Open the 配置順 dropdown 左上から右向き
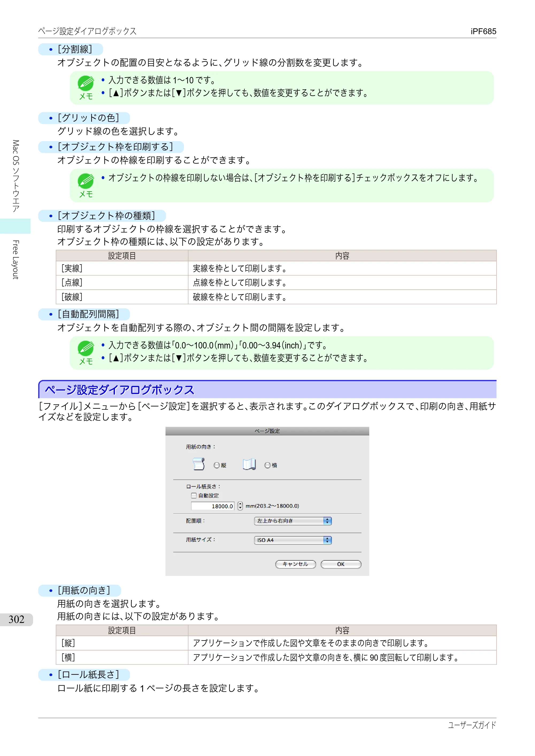Image resolution: width=535 pixels, height=756 pixels. 293,521
